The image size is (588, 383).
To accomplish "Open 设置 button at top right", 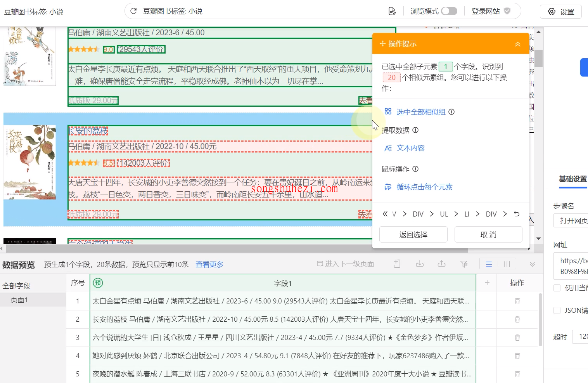I will (x=561, y=12).
